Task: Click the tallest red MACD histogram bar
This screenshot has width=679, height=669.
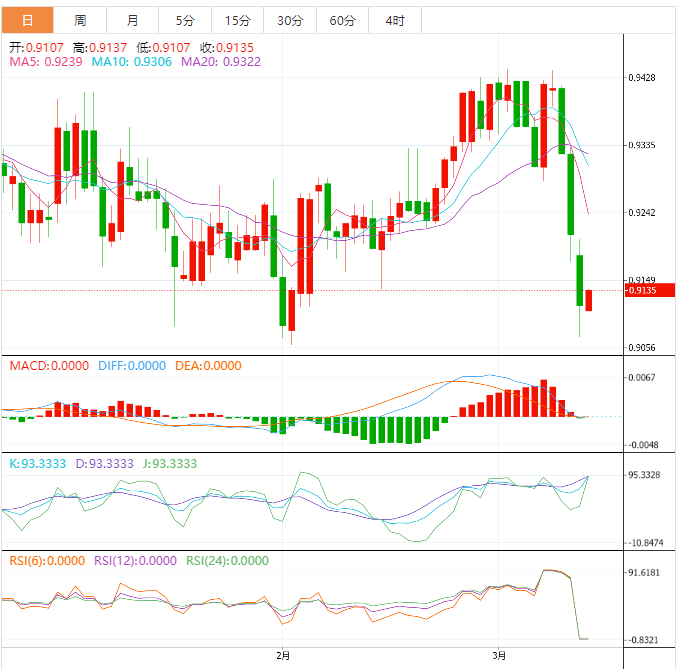Action: 543,398
